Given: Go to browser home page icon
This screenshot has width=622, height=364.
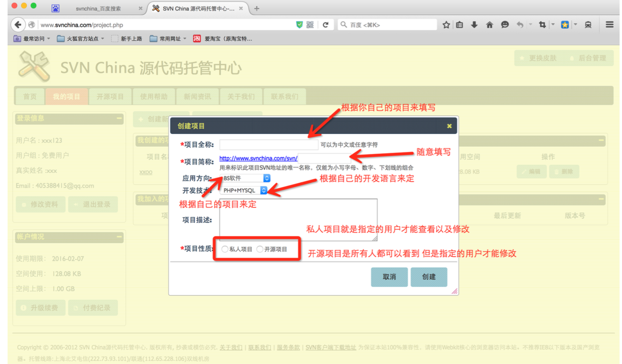Looking at the screenshot, I should (489, 25).
